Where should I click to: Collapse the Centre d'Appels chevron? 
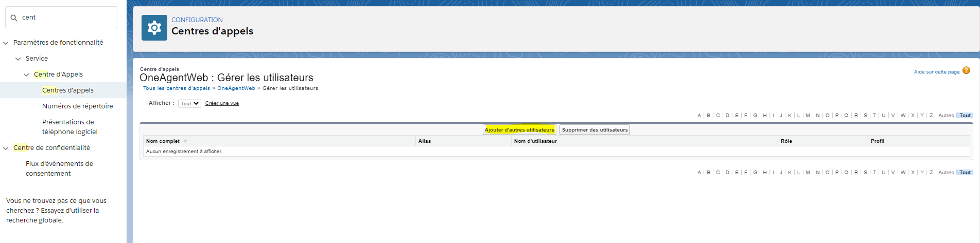[26, 74]
